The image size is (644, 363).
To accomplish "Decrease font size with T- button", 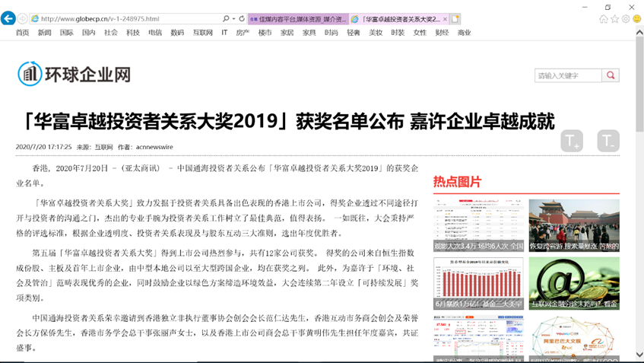I will (608, 141).
